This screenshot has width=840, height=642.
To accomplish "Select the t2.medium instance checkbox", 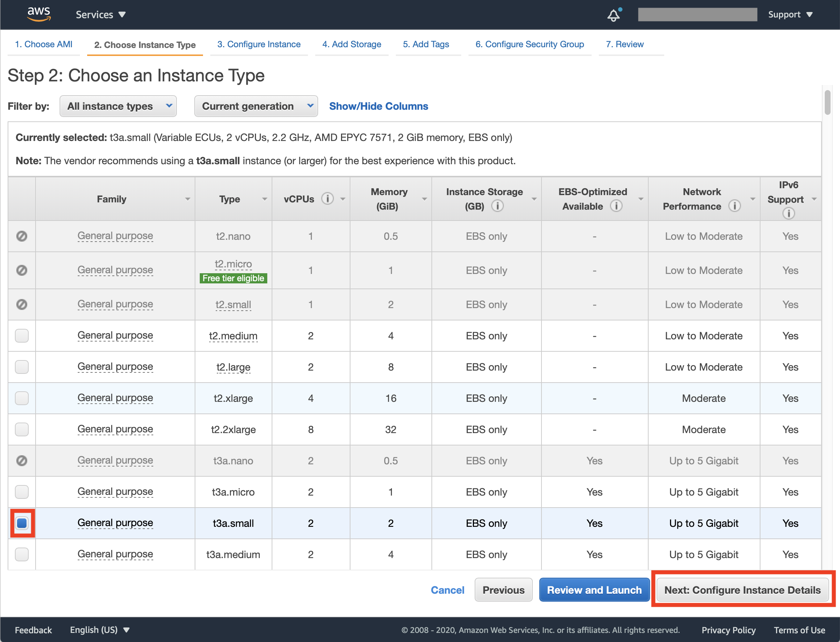I will [22, 335].
